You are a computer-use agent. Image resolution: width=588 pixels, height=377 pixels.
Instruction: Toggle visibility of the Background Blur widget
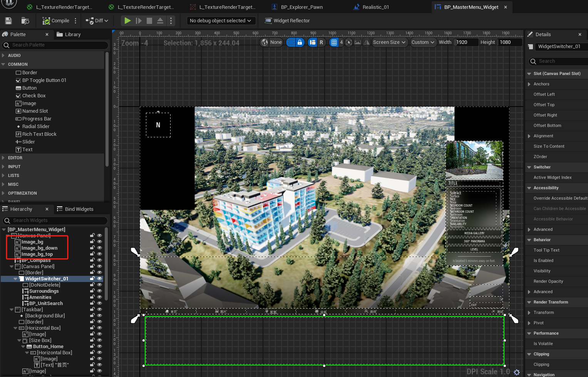pos(100,315)
